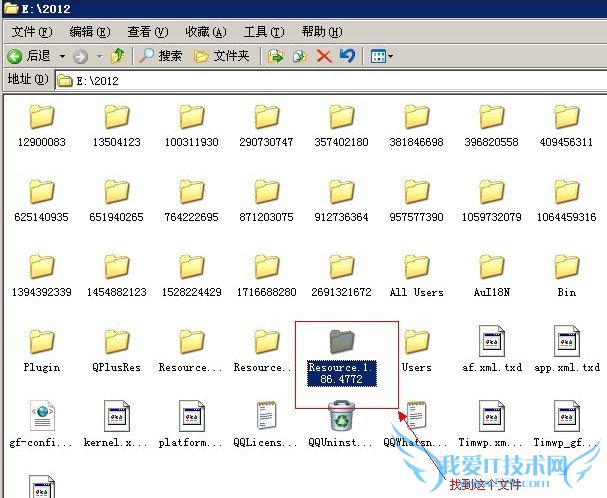
Task: Go up one folder level
Action: (x=118, y=56)
